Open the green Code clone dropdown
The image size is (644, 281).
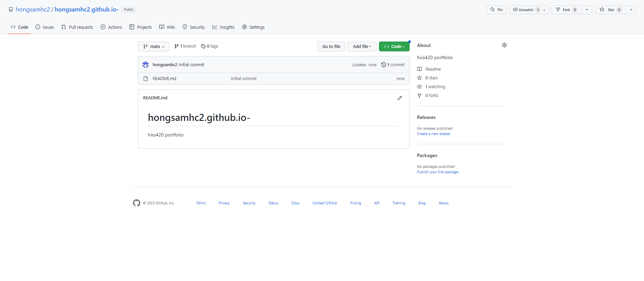pyautogui.click(x=394, y=46)
